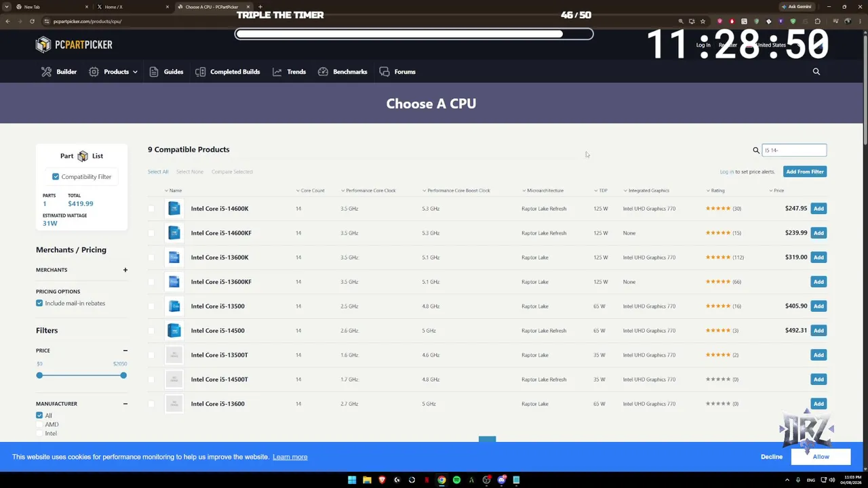Open Brave browser from the taskbar
868x488 pixels.
tap(382, 480)
